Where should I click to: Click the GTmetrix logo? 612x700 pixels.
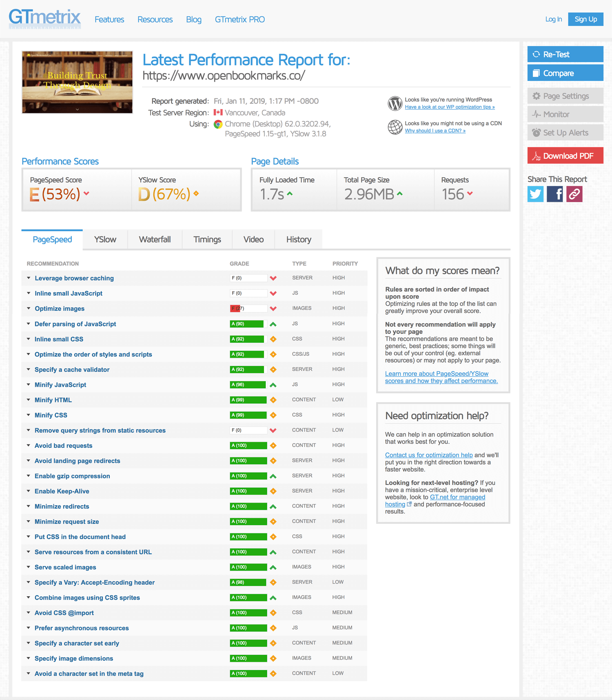pos(45,19)
